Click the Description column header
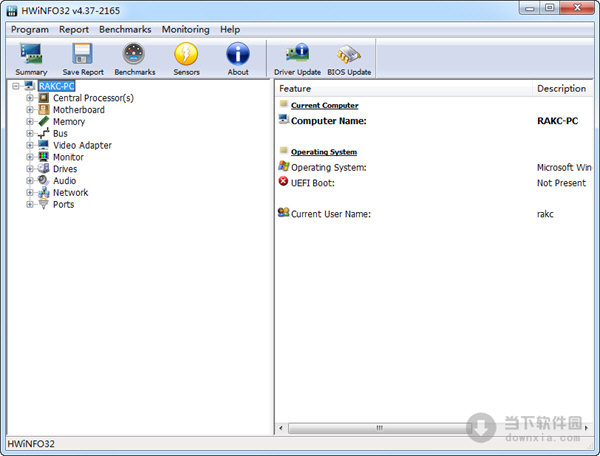Viewport: 600px width, 456px height. click(x=562, y=88)
